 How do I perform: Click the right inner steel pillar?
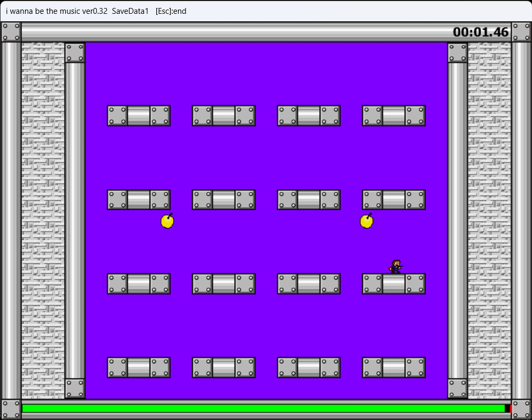point(458,221)
